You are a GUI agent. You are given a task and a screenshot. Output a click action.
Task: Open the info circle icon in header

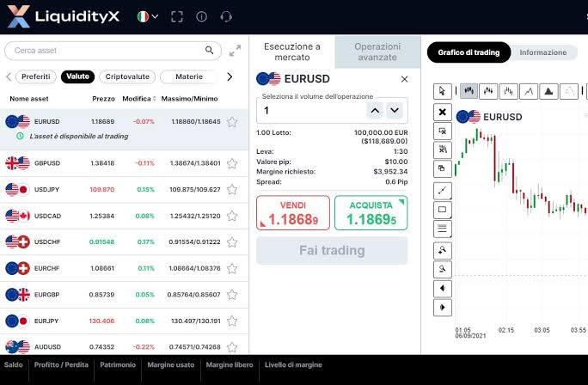pyautogui.click(x=201, y=16)
